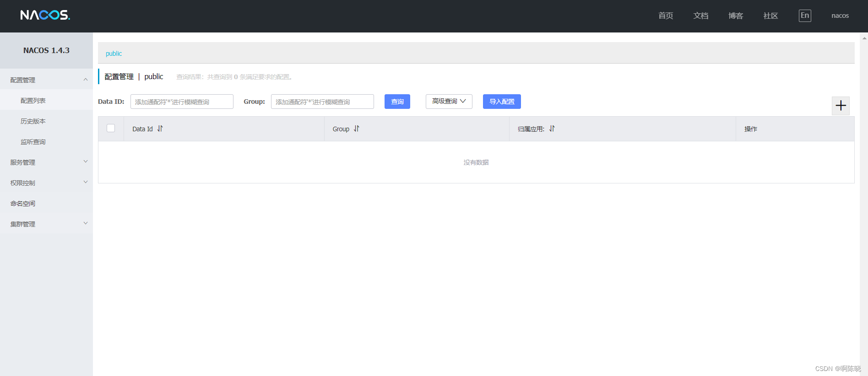Collapse the 配置管理 menu section
The width and height of the screenshot is (868, 376).
tap(46, 80)
